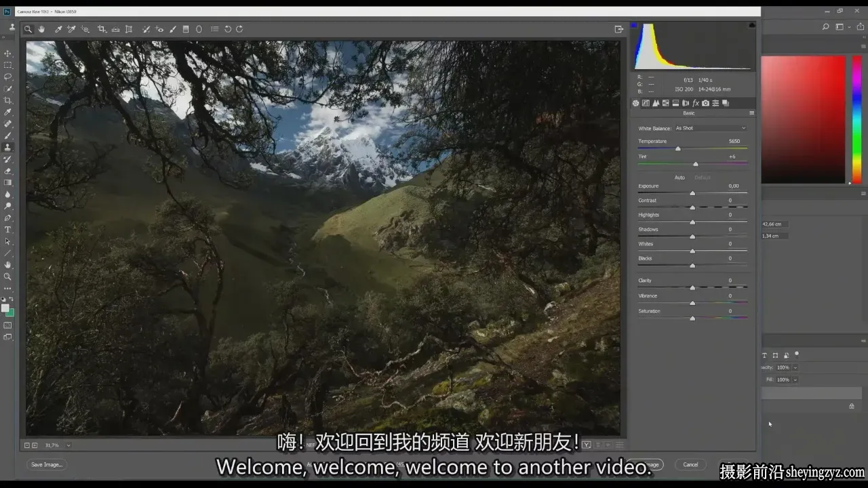Open the Basic panel options menu

[751, 113]
